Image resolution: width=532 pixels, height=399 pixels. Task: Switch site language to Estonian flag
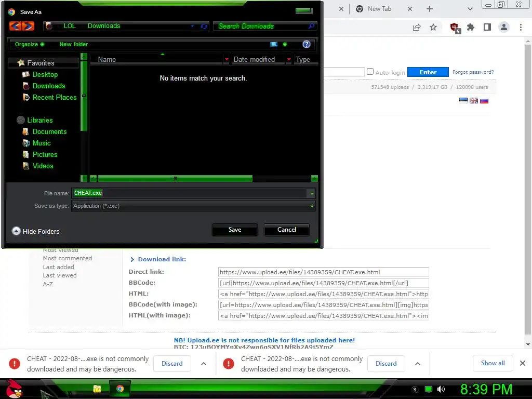coord(463,100)
